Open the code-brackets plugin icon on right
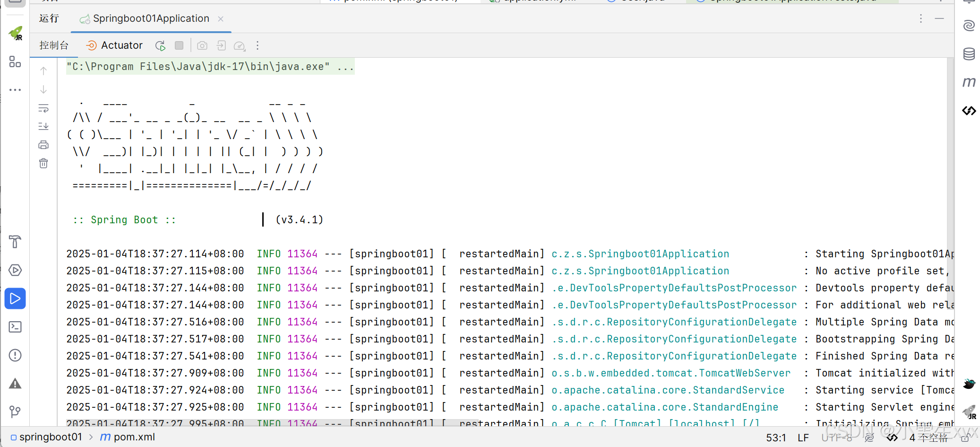This screenshot has height=447, width=980. click(x=969, y=111)
